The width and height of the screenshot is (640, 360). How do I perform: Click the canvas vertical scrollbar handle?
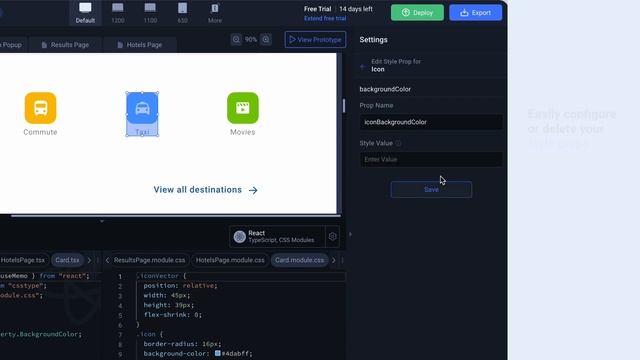click(344, 106)
